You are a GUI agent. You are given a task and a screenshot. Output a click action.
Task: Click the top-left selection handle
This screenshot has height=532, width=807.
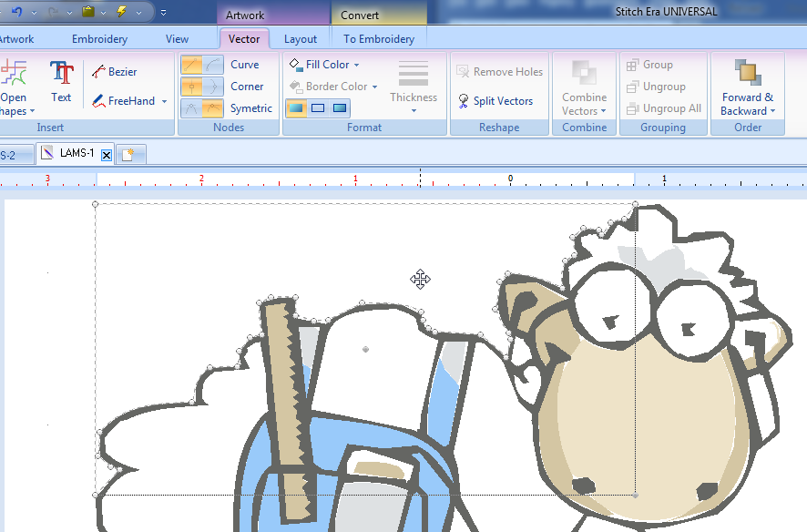click(x=96, y=204)
